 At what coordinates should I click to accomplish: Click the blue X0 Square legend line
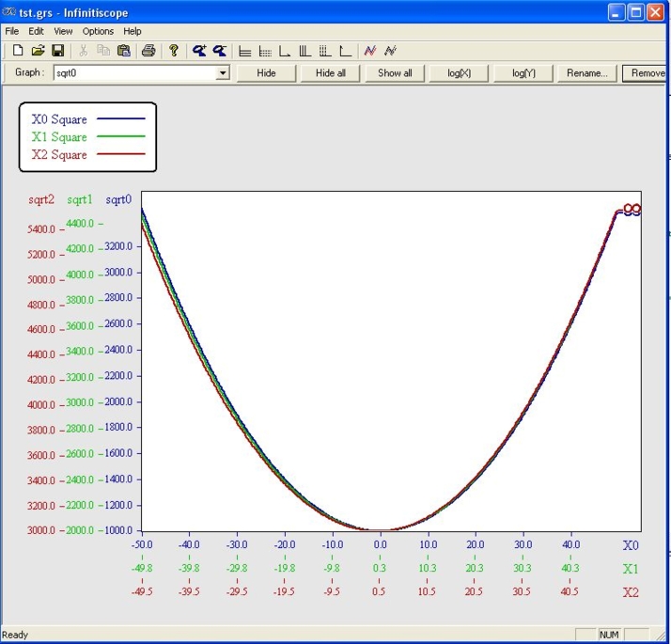coord(121,118)
